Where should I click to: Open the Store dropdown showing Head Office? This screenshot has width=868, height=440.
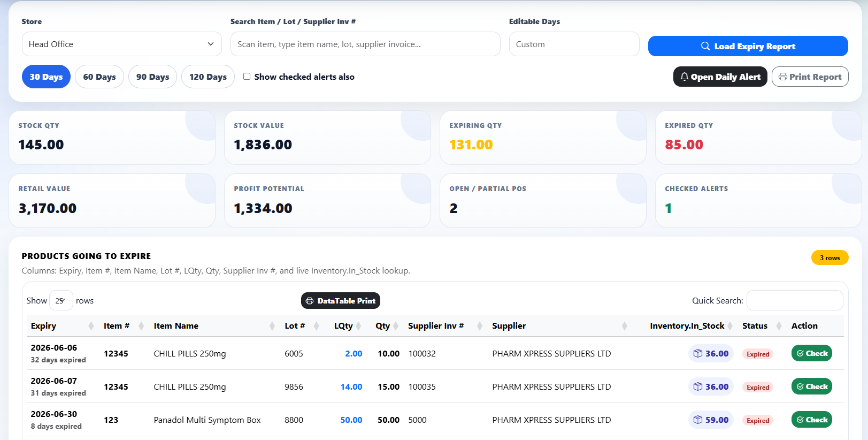click(x=122, y=44)
